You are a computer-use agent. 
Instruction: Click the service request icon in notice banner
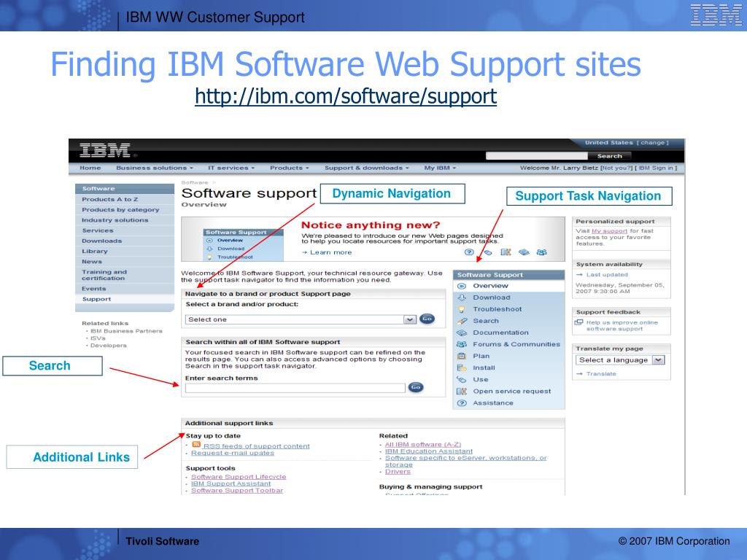tap(506, 252)
